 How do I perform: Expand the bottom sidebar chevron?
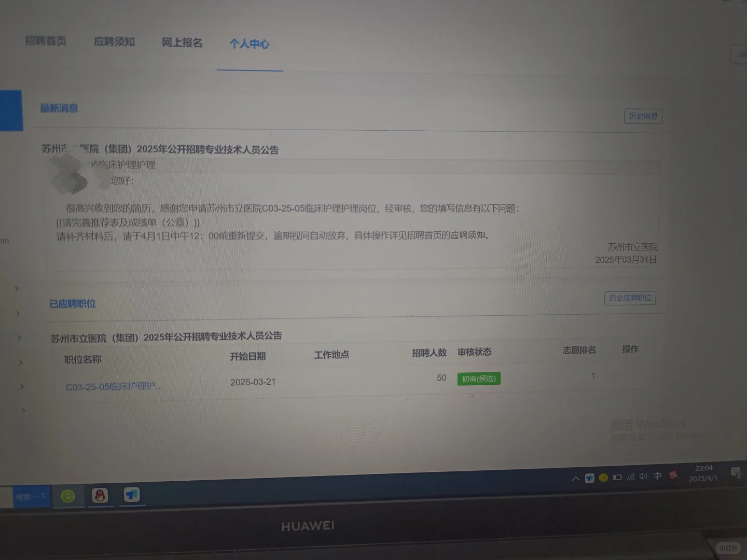pyautogui.click(x=23, y=410)
